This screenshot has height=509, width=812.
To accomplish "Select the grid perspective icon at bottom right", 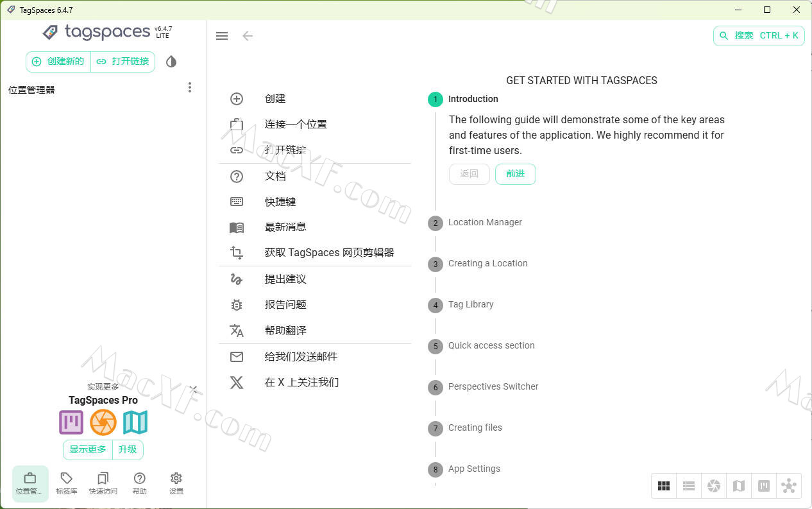I will pyautogui.click(x=664, y=487).
